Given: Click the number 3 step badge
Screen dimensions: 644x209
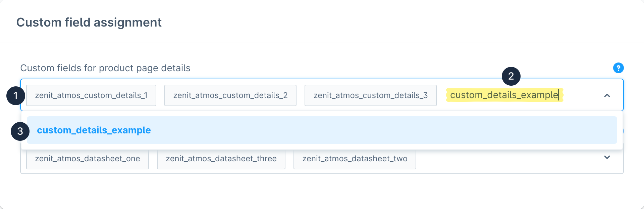Looking at the screenshot, I should tap(20, 131).
